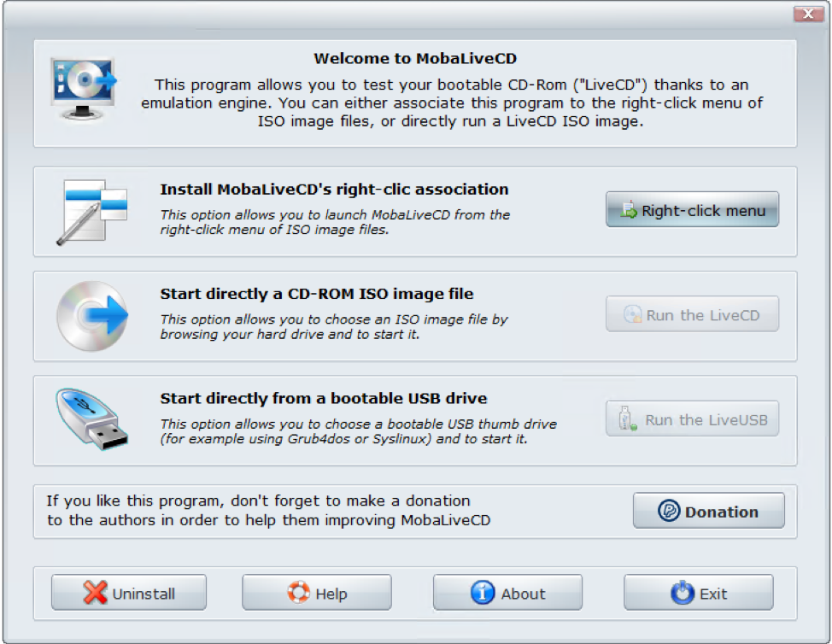Click the blue USB thumb drive icon
The height and width of the screenshot is (644, 832).
92,419
